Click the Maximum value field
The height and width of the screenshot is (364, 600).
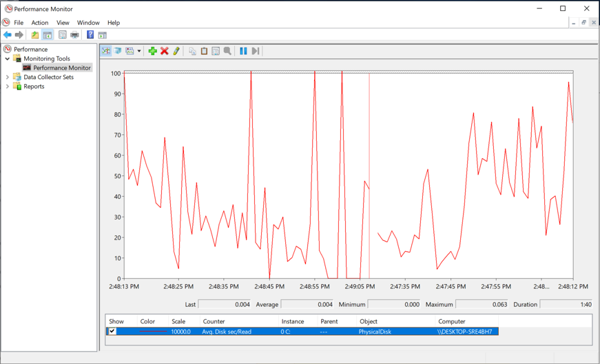tap(482, 304)
